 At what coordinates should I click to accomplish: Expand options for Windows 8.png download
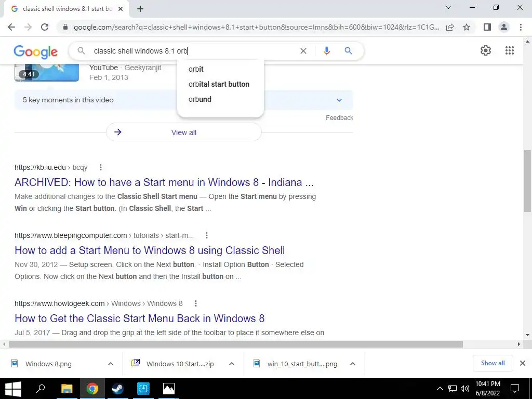click(111, 364)
